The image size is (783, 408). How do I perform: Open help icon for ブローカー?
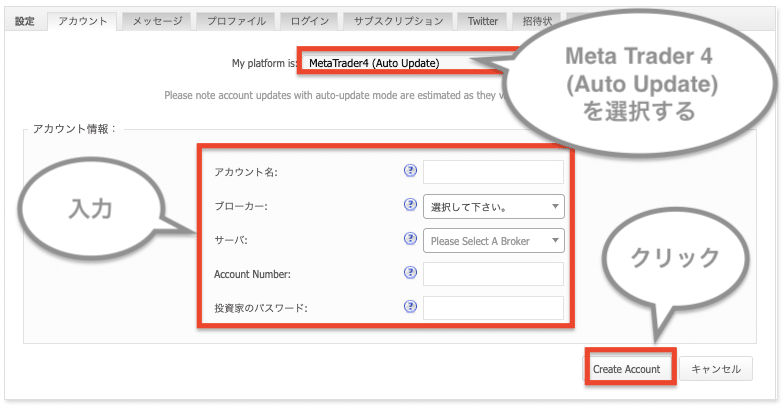410,205
